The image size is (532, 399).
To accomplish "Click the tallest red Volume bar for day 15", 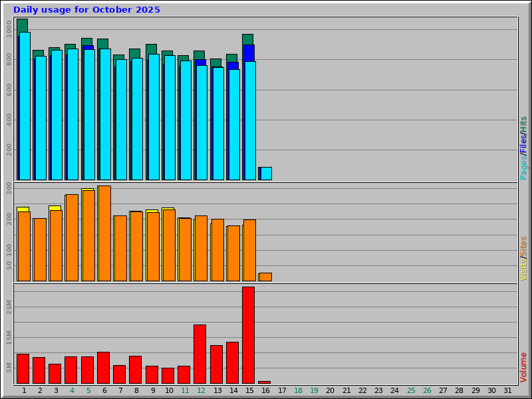I will 248,335.
